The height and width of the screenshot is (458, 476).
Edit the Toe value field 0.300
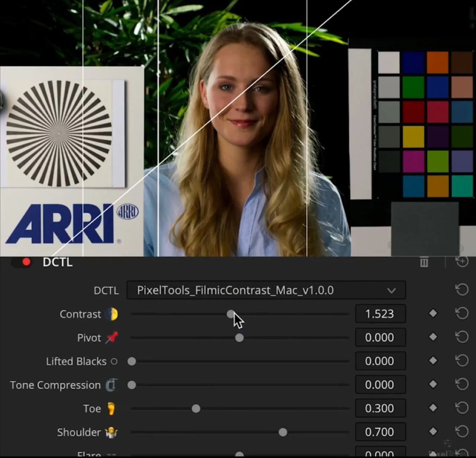380,408
